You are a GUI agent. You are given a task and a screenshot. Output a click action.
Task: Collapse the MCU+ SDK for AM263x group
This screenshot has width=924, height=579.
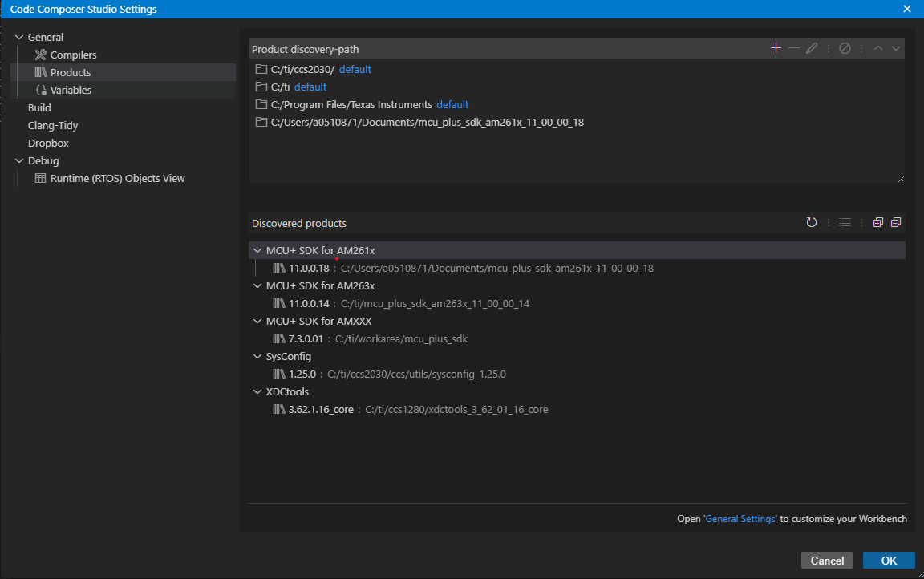click(x=257, y=286)
